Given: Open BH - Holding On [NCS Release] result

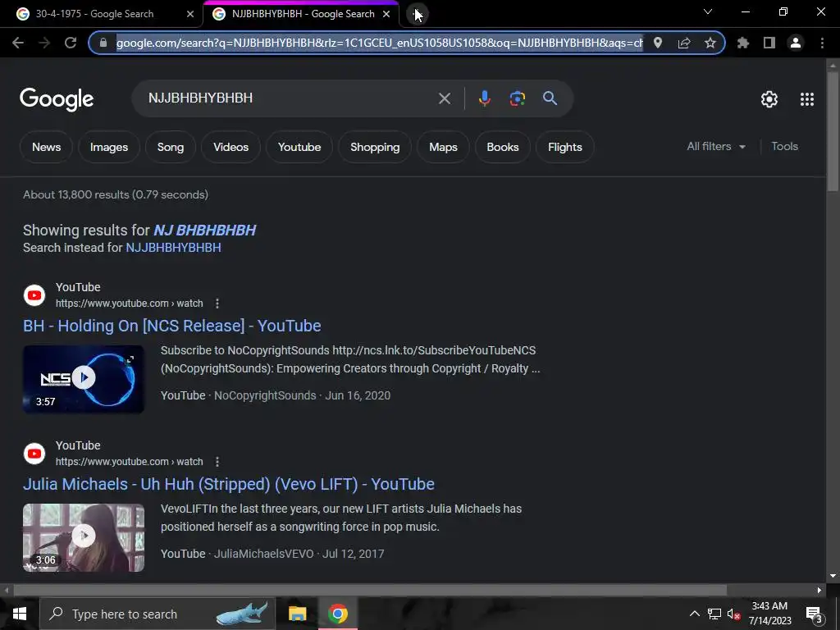Looking at the screenshot, I should (172, 326).
